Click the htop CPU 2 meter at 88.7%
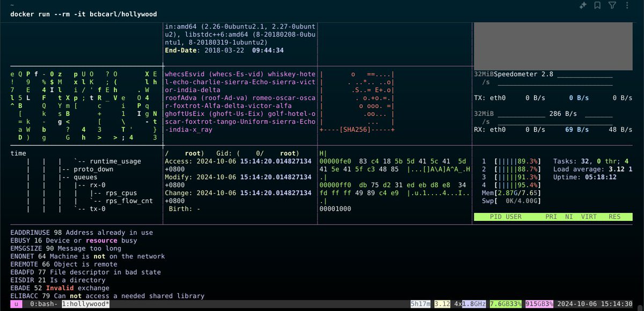The image size is (644, 311). (511, 169)
